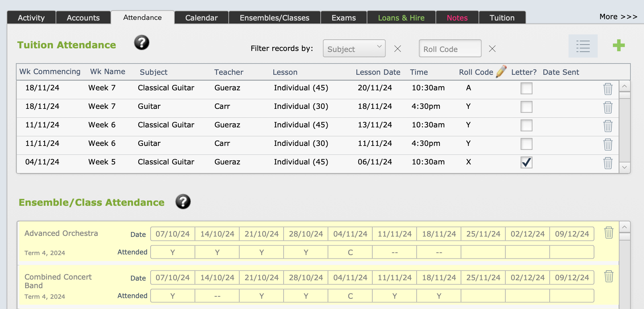Image resolution: width=644 pixels, height=309 pixels.
Task: Open the Ensemble/Class Attendance help icon
Action: 183,202
